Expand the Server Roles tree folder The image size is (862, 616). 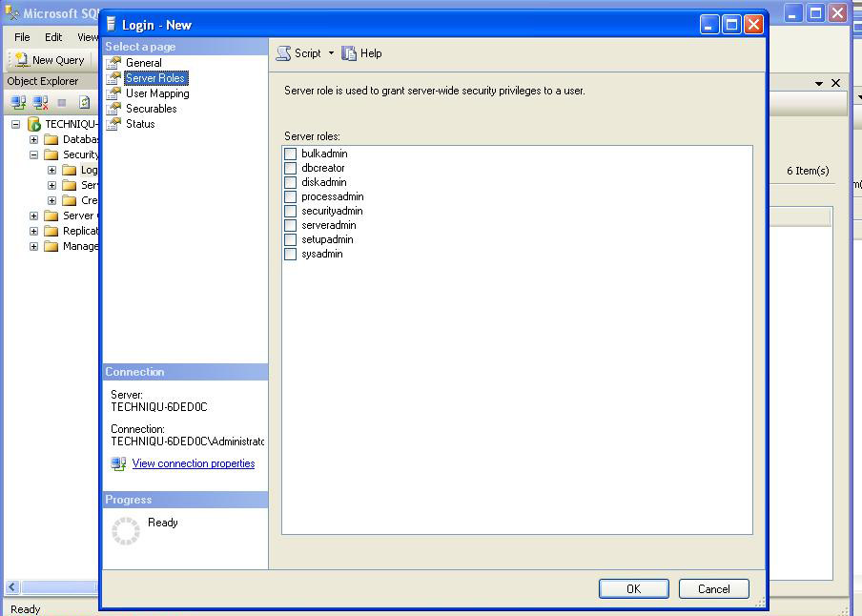coord(52,185)
